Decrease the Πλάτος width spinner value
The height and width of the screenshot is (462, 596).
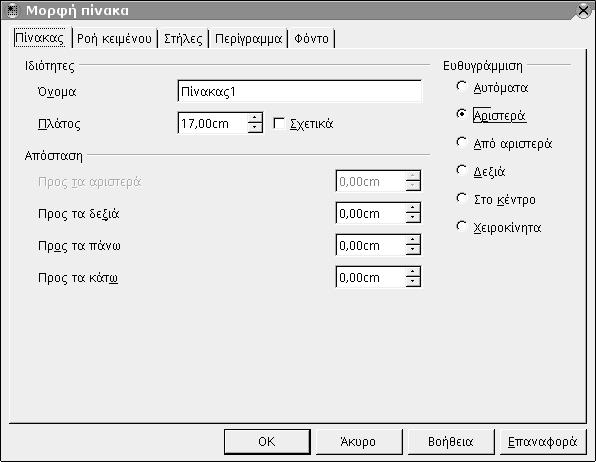coord(254,127)
